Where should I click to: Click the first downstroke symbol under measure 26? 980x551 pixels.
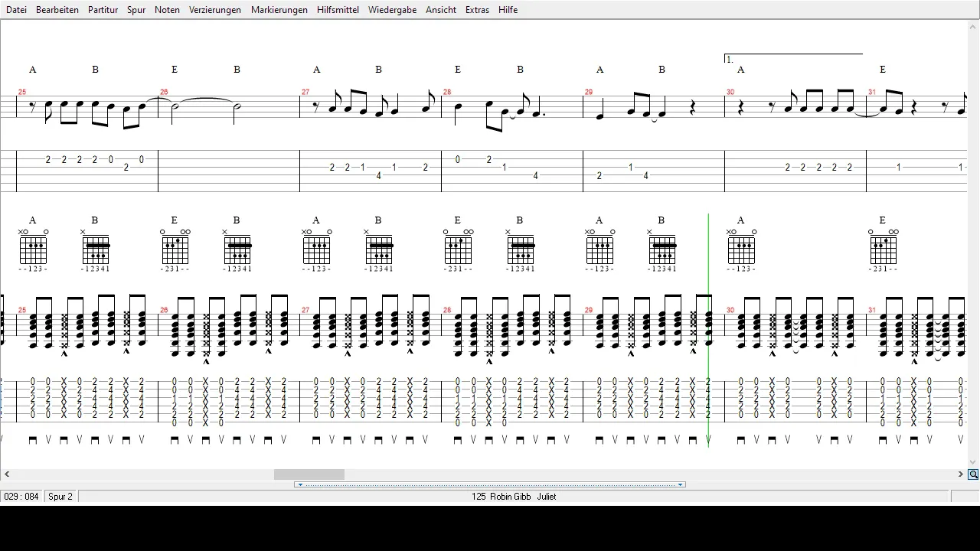tap(175, 440)
